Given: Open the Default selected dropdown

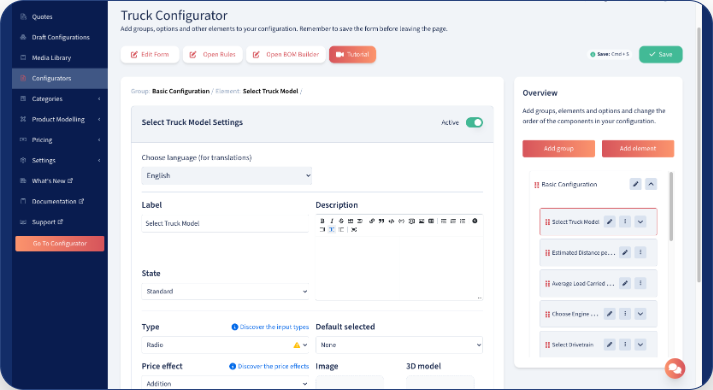Looking at the screenshot, I should tap(399, 345).
